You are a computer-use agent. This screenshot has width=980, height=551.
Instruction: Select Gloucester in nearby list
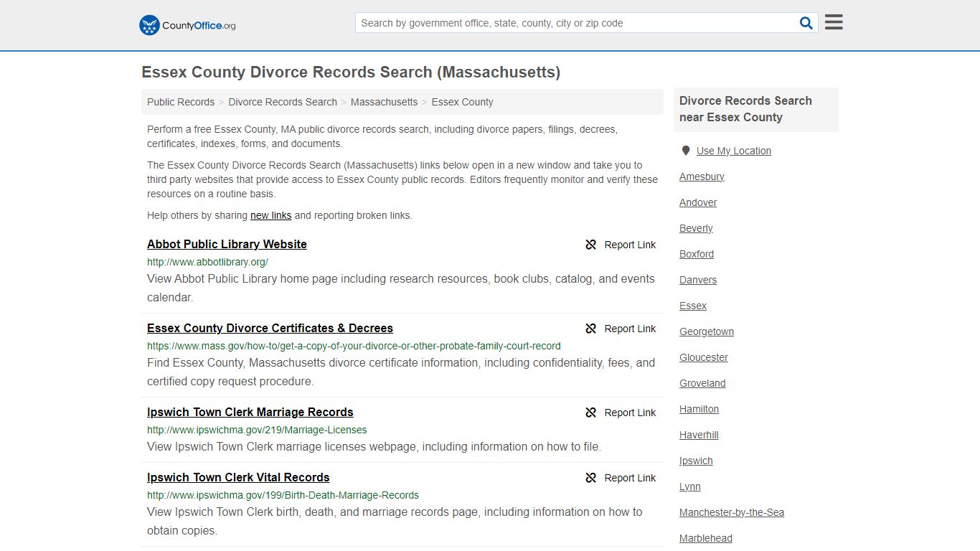[704, 357]
